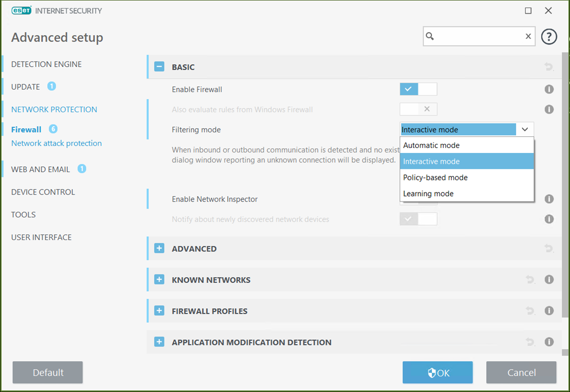Select Automatic mode from the list
This screenshot has width=570, height=392.
(x=467, y=145)
